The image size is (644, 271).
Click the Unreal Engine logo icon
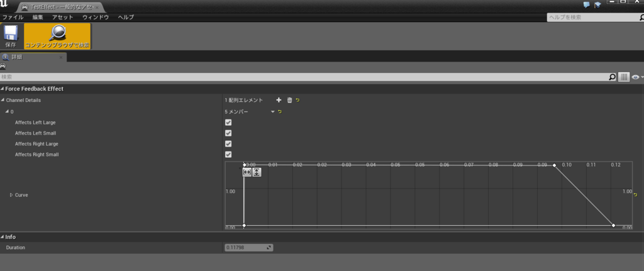pyautogui.click(x=4, y=5)
